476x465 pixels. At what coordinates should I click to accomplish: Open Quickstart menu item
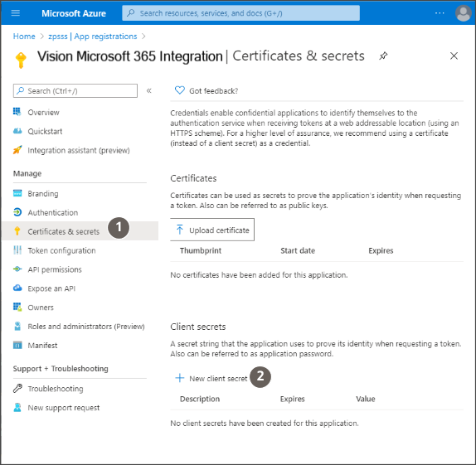[45, 131]
